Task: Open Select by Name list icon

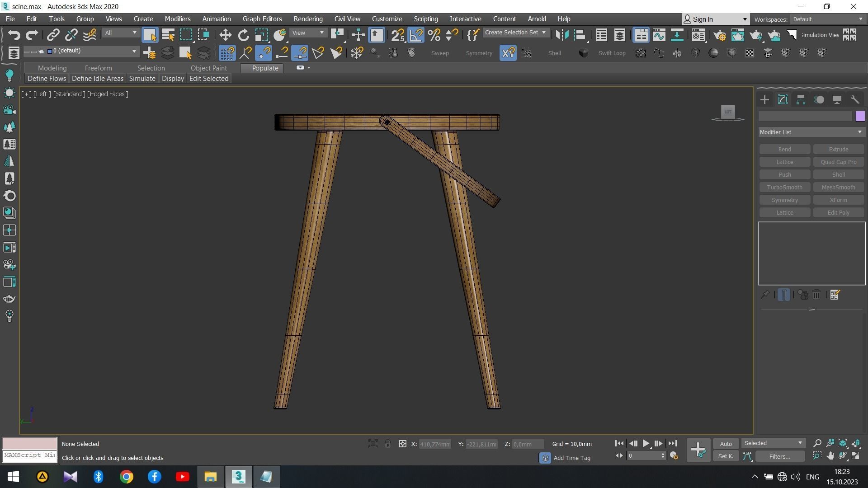Action: tap(168, 35)
